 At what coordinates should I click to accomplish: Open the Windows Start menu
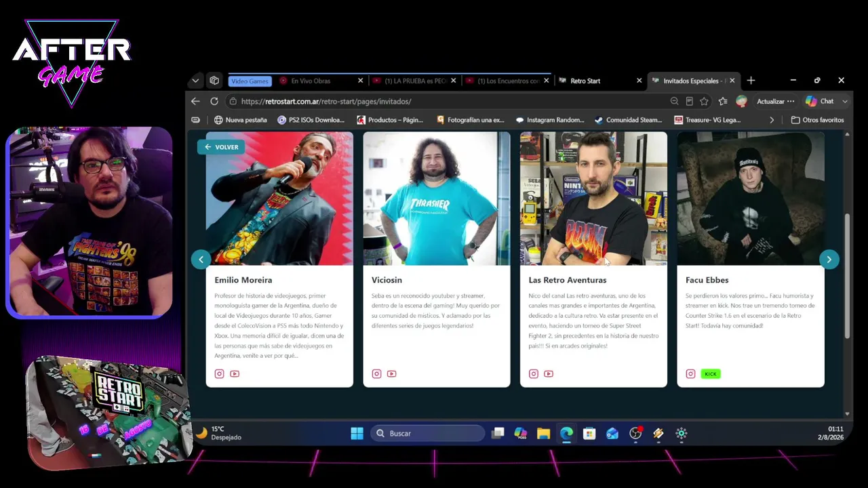click(x=357, y=433)
